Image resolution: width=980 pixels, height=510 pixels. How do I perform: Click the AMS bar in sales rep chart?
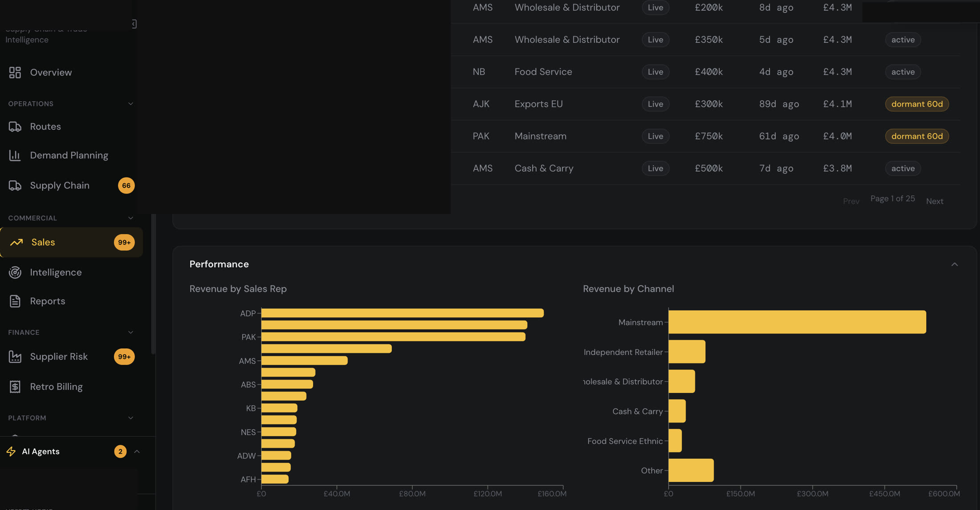(x=304, y=360)
